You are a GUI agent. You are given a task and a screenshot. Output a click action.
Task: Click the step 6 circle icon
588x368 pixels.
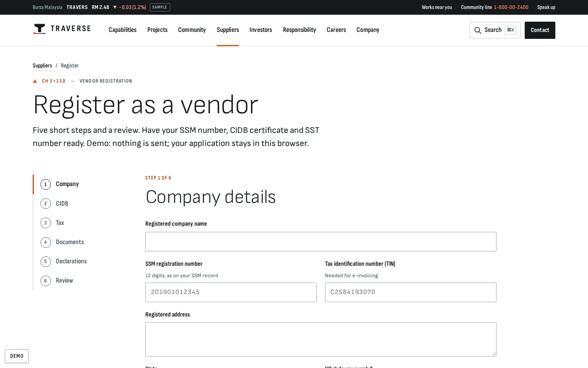pyautogui.click(x=45, y=280)
